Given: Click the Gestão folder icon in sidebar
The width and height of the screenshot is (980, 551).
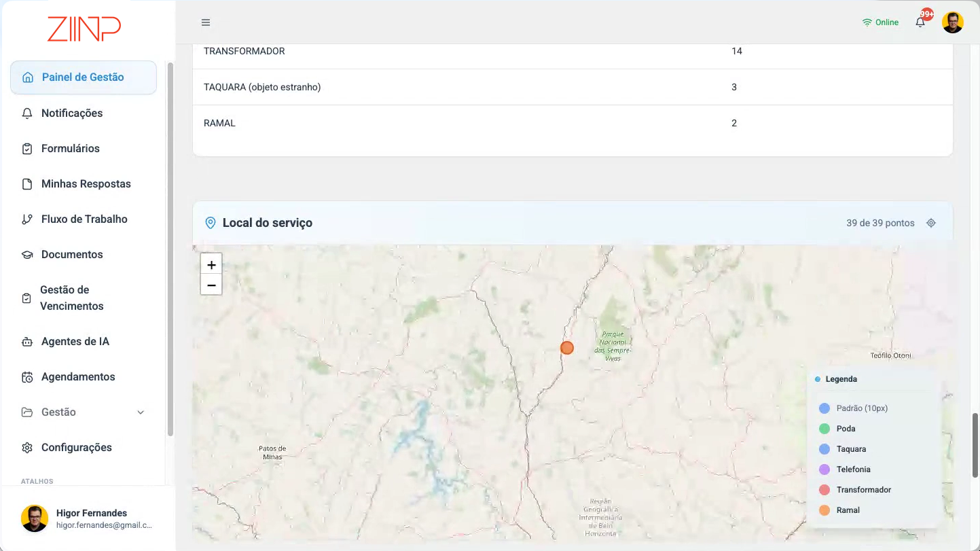Looking at the screenshot, I should [x=27, y=412].
